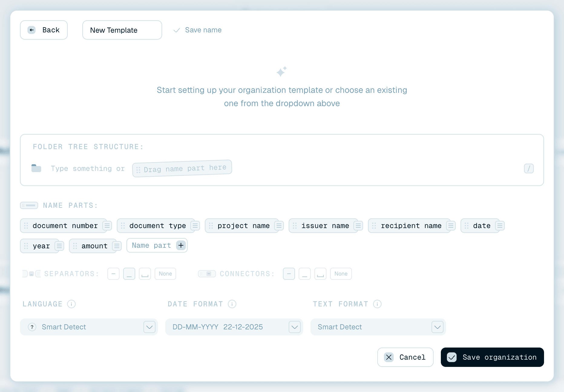Set connectors to None
The width and height of the screenshot is (564, 392).
click(341, 274)
